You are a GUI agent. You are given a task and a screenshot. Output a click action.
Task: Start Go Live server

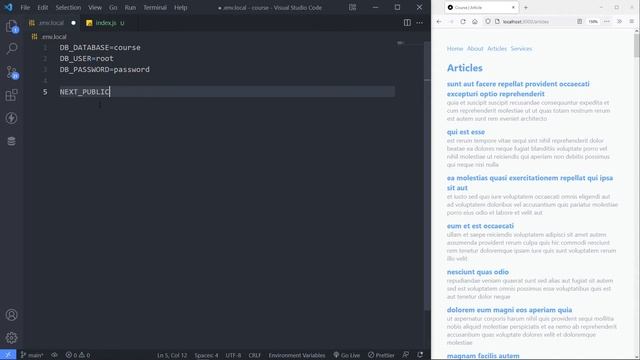click(x=347, y=355)
